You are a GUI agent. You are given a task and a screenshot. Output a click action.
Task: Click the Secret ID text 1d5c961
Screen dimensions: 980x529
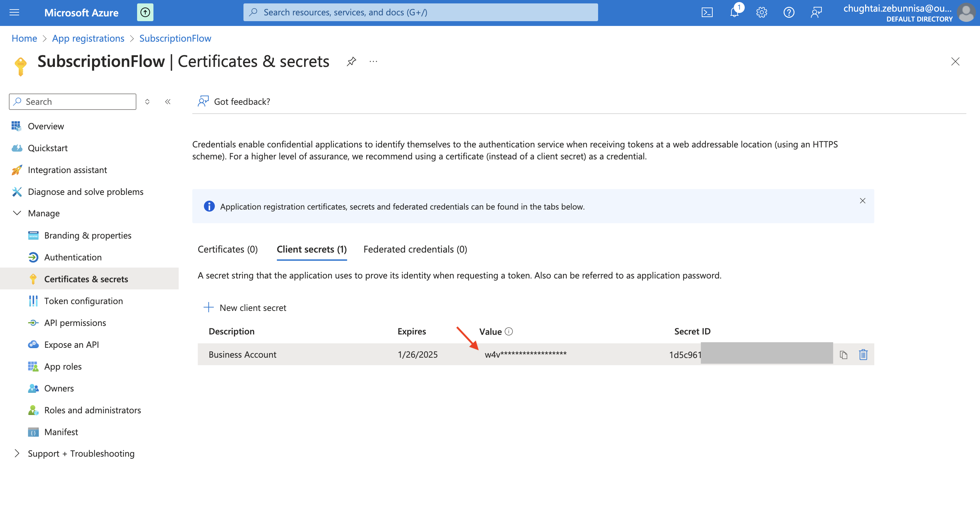pyautogui.click(x=685, y=355)
